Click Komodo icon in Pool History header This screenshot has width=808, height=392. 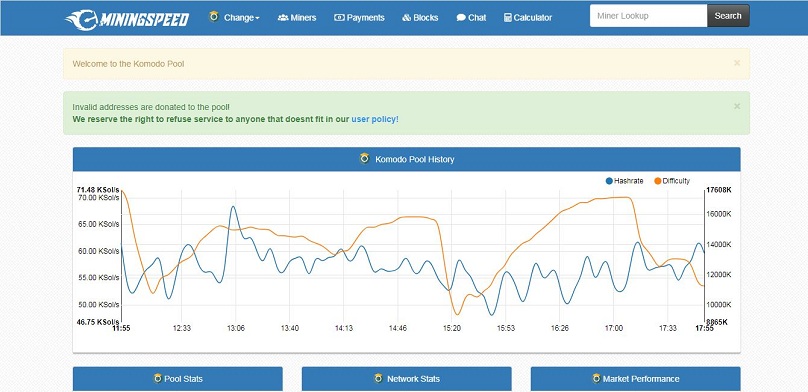point(365,159)
